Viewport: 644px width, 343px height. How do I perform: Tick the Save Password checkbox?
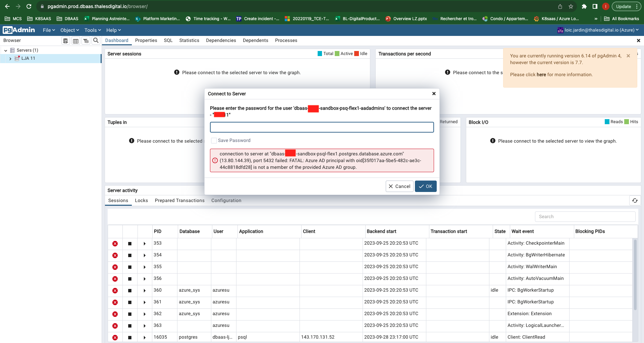(x=214, y=141)
